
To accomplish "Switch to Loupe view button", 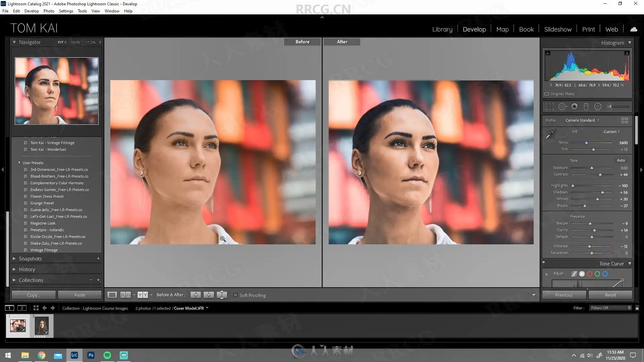I will (x=112, y=295).
